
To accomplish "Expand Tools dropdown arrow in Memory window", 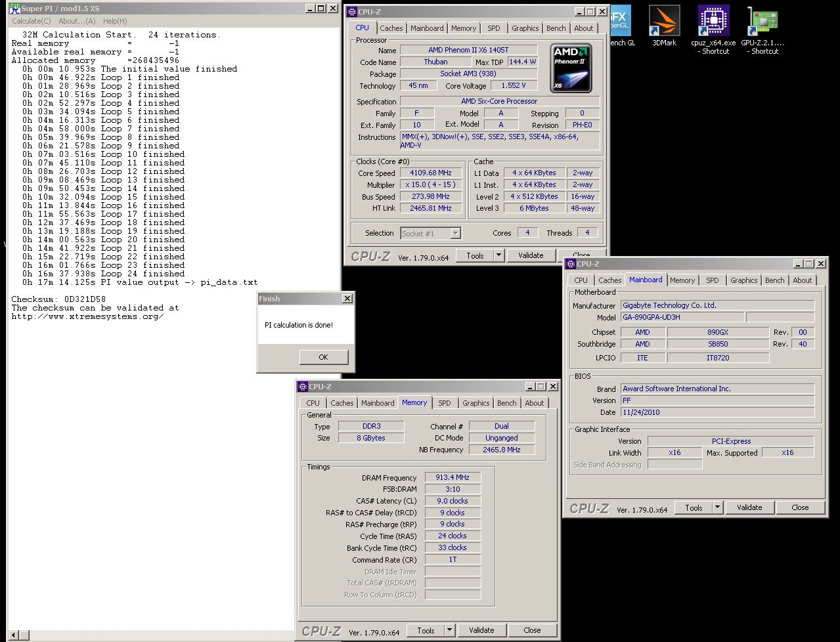I will (449, 630).
